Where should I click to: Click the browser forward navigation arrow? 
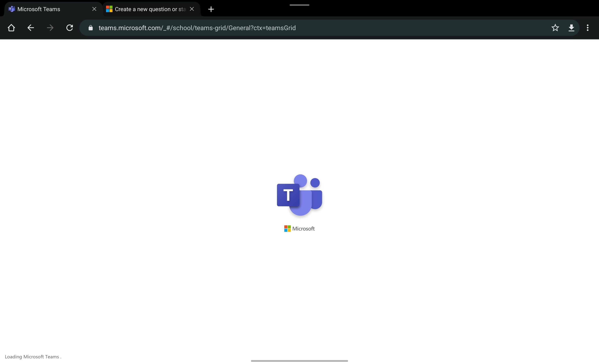pos(50,28)
